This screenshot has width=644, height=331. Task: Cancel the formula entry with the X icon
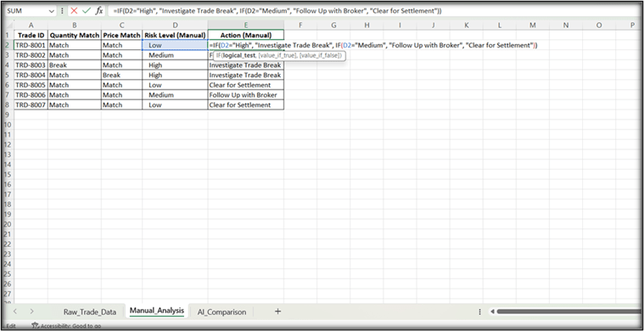[x=75, y=11]
